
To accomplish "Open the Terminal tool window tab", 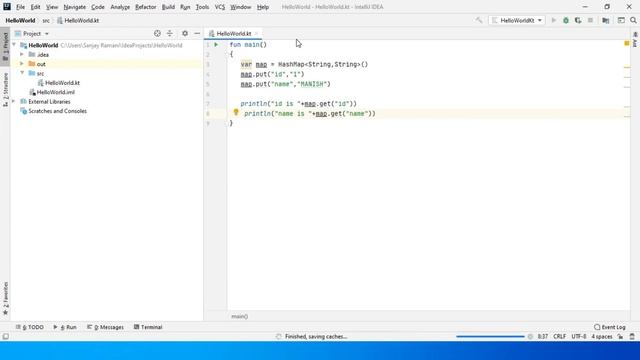I will click(148, 327).
